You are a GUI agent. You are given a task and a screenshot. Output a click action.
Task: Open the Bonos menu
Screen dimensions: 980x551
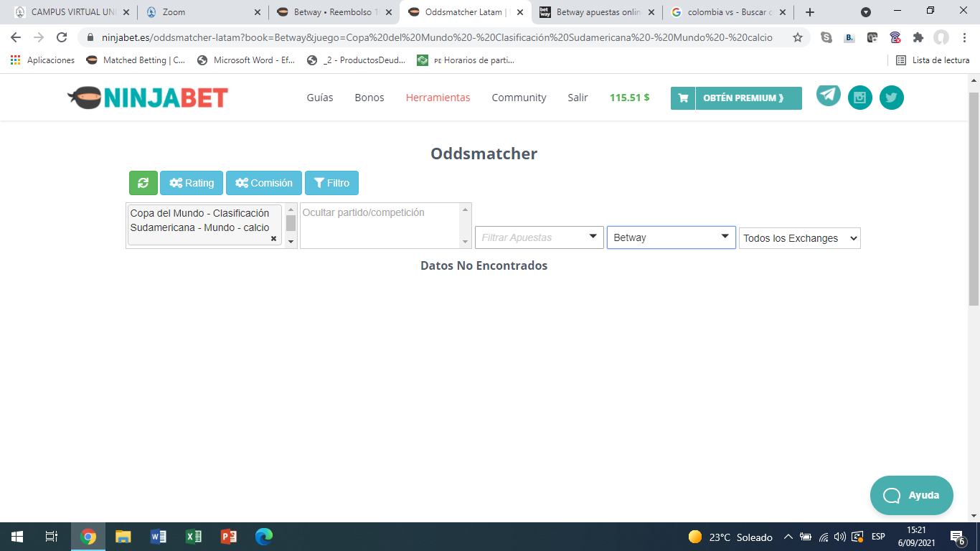pyautogui.click(x=369, y=98)
